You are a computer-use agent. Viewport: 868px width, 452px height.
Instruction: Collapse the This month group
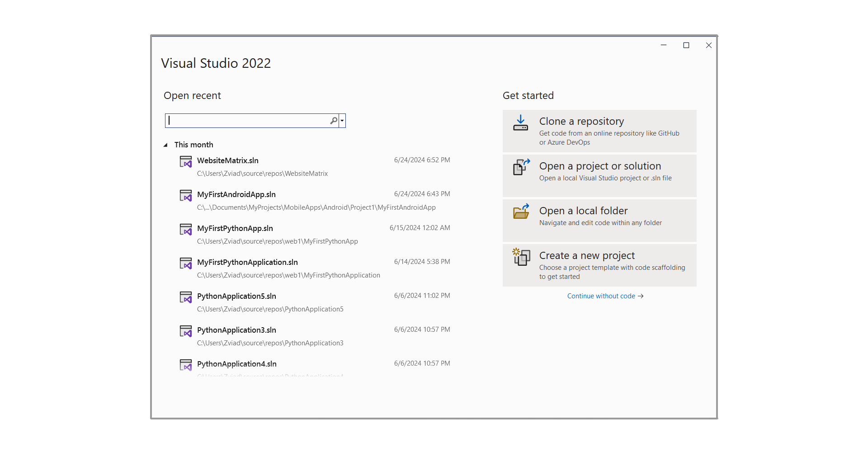click(165, 145)
